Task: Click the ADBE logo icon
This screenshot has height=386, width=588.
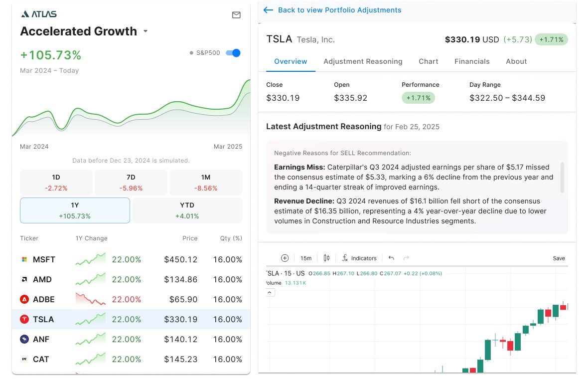Action: (x=24, y=299)
